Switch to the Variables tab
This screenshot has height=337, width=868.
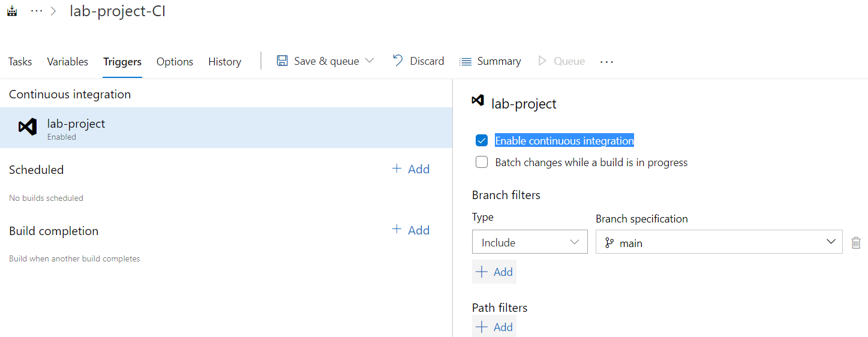(68, 62)
